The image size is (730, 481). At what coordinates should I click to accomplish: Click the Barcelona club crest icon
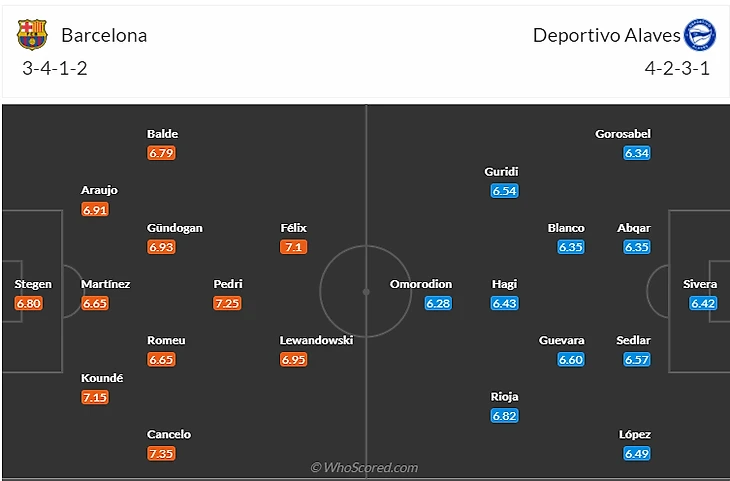(32, 35)
